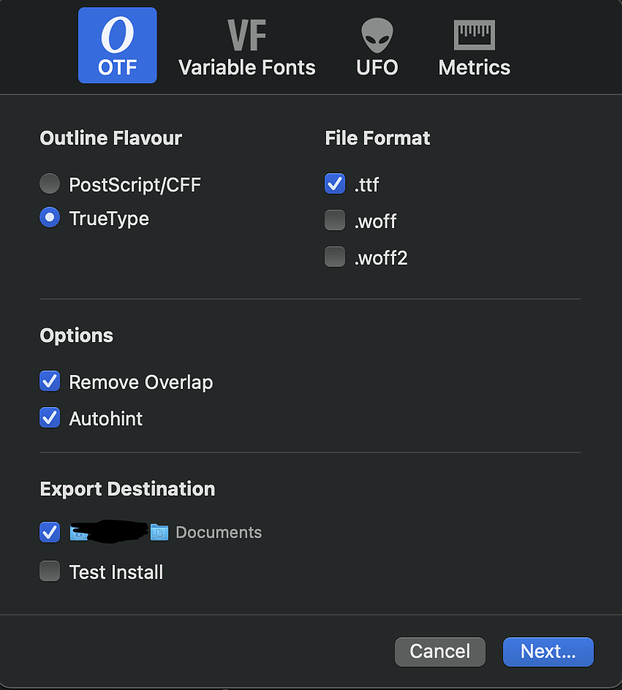Choose the PostScript/CFF outline flavour

(x=50, y=184)
